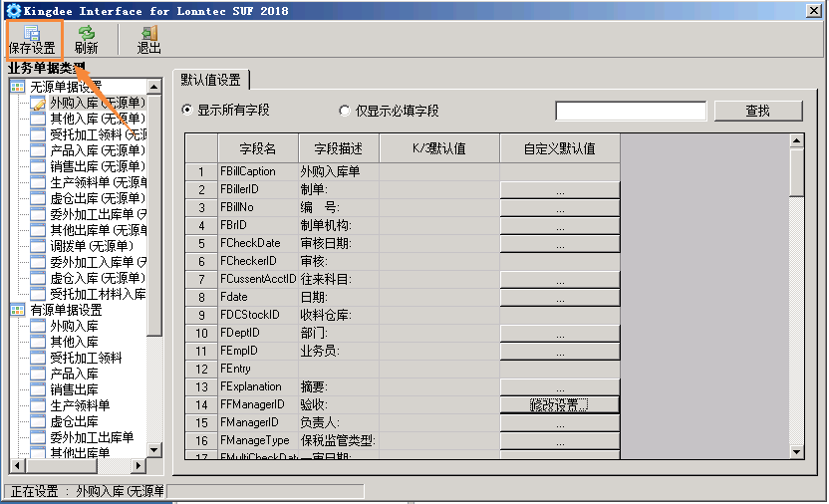This screenshot has width=829, height=504.
Task: Click the 查找 button
Action: (758, 111)
